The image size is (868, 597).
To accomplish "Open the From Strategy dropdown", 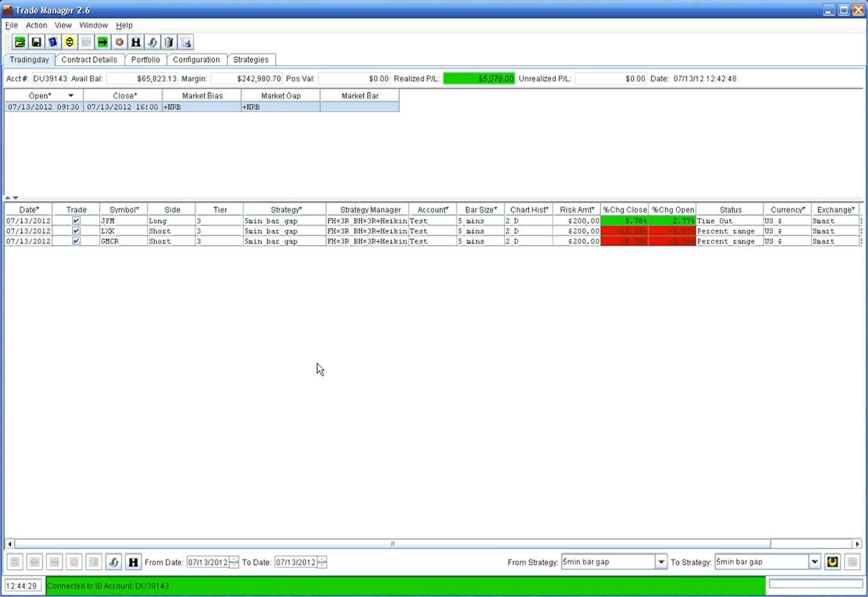I will coord(661,562).
